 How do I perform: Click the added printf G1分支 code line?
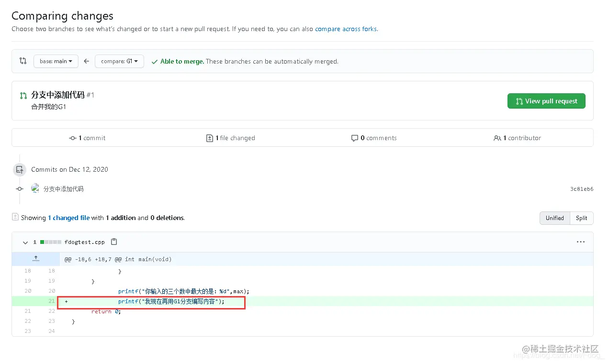171,301
